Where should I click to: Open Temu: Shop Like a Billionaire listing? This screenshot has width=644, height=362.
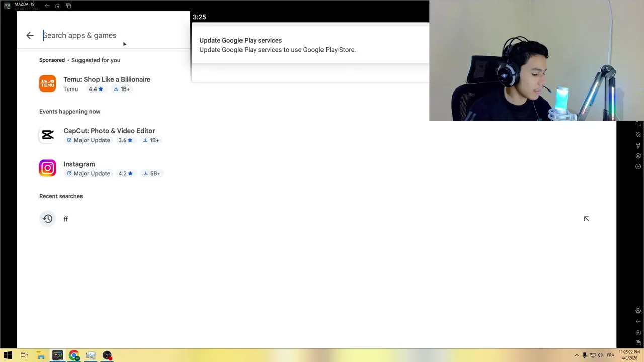(x=107, y=79)
